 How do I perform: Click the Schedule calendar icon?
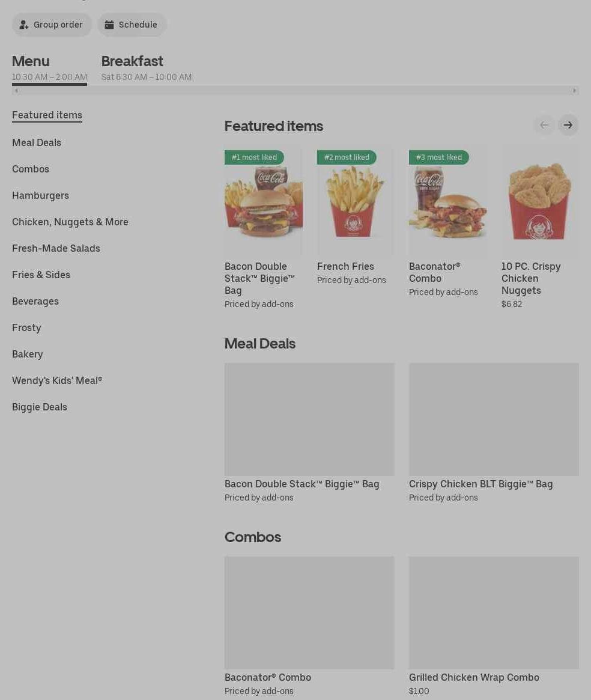(x=109, y=25)
